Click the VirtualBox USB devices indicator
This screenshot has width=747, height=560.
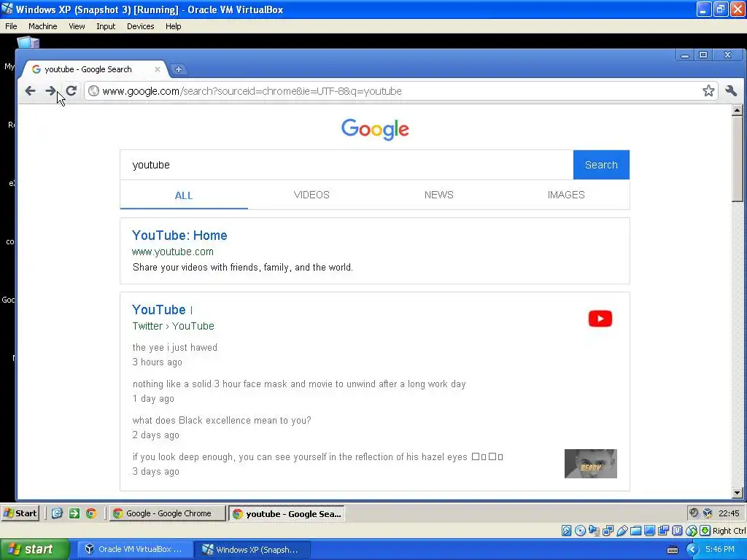click(622, 531)
